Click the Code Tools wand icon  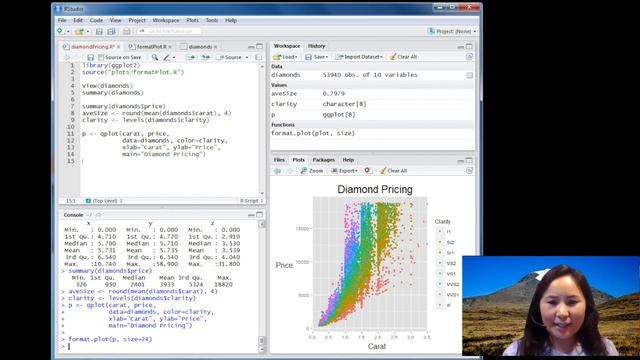[167, 58]
